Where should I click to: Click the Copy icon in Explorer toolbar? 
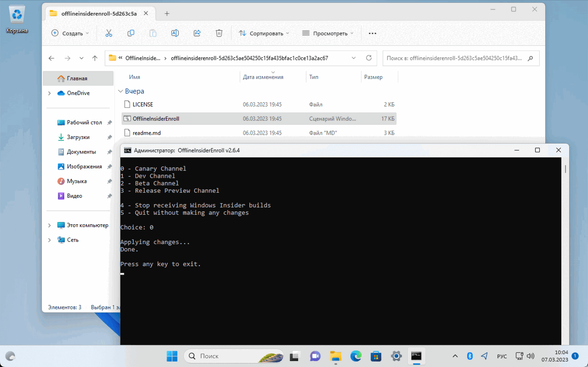pos(131,33)
